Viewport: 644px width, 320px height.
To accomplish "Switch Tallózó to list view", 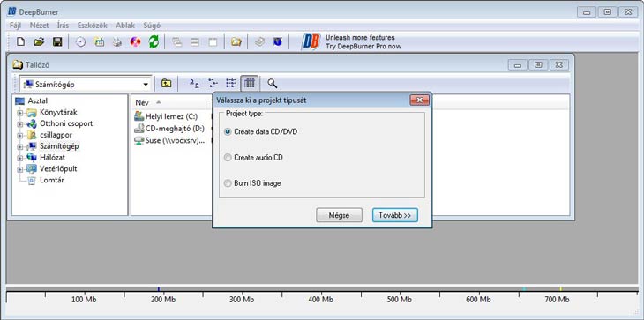I will click(231, 83).
